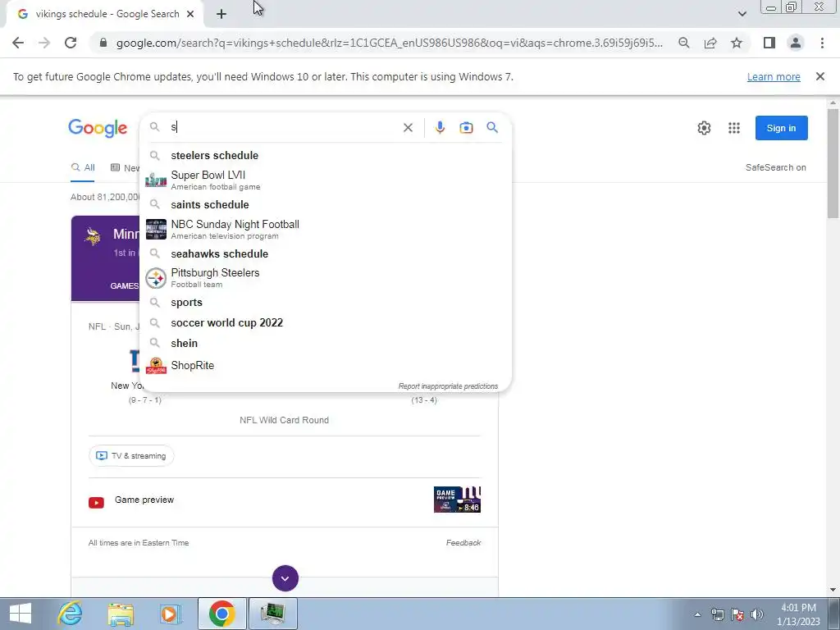Show hidden system tray icons
The height and width of the screenshot is (630, 840).
pyautogui.click(x=697, y=614)
